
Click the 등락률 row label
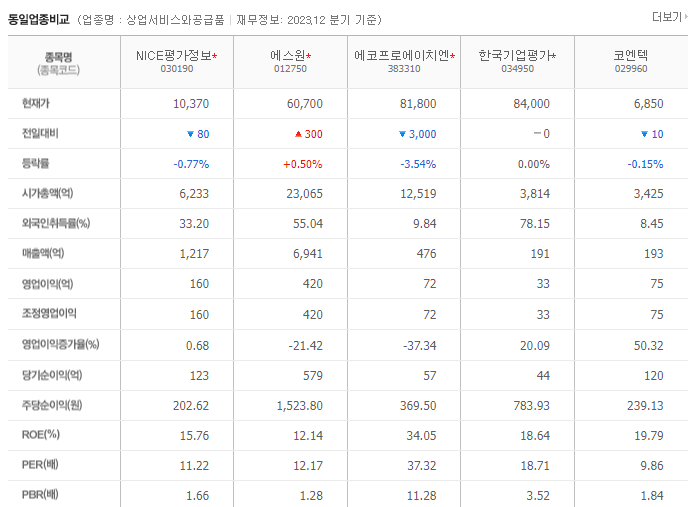[x=36, y=163]
